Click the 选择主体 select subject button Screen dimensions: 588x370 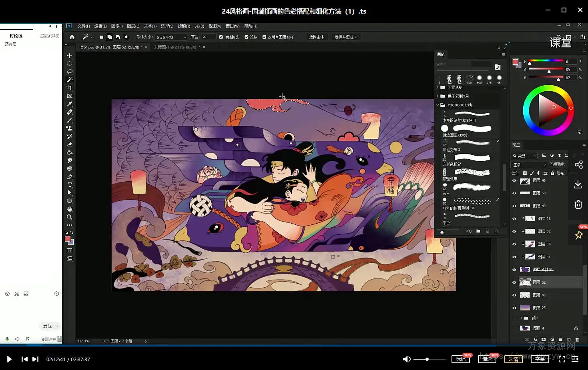[316, 37]
